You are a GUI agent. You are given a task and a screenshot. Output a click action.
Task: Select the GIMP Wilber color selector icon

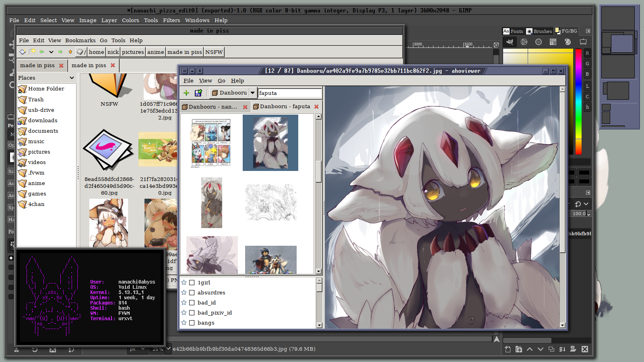510,42
